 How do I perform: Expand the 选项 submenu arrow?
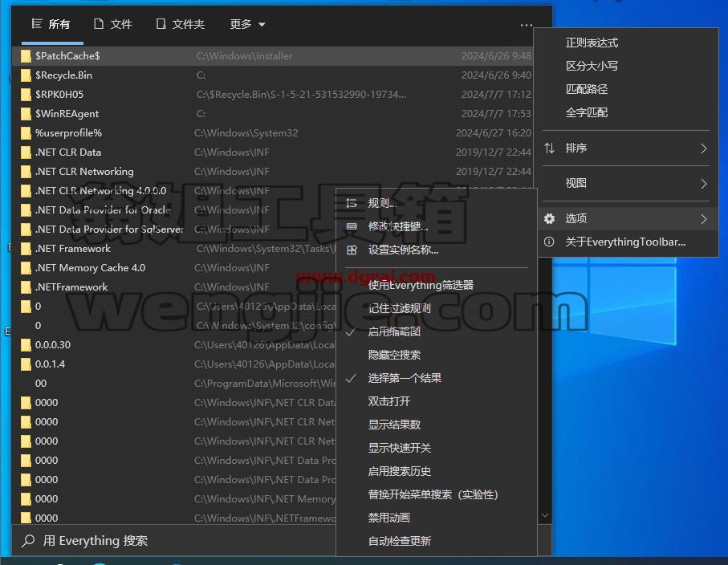[704, 219]
